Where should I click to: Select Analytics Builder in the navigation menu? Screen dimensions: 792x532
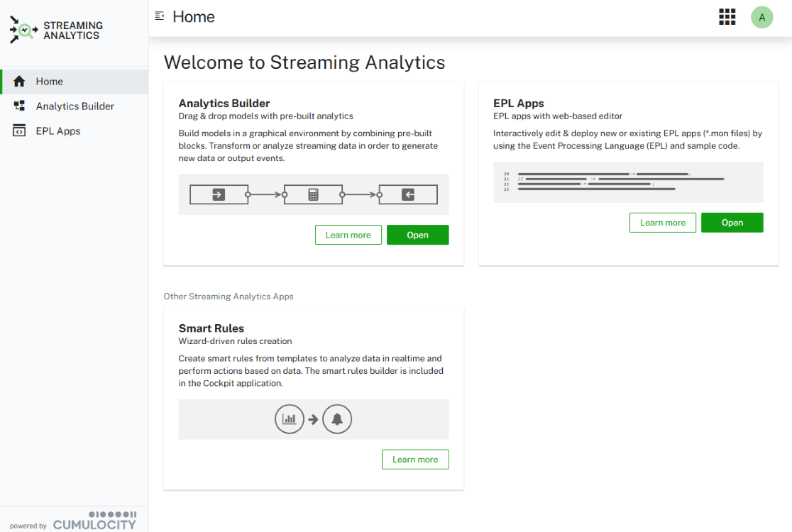pyautogui.click(x=75, y=106)
